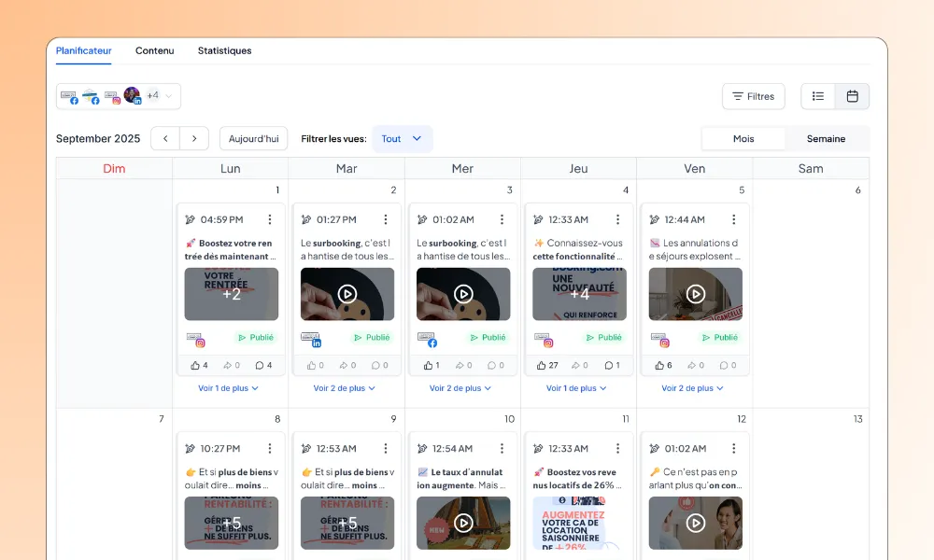The width and height of the screenshot is (934, 560).
Task: Expand Voir 1 de plus under Monday 1
Action: pyautogui.click(x=228, y=388)
